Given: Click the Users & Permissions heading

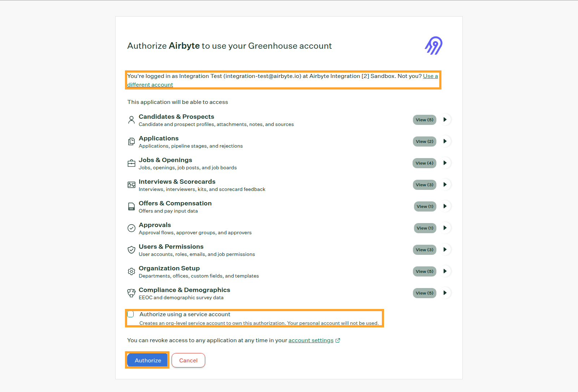Looking at the screenshot, I should pos(171,247).
